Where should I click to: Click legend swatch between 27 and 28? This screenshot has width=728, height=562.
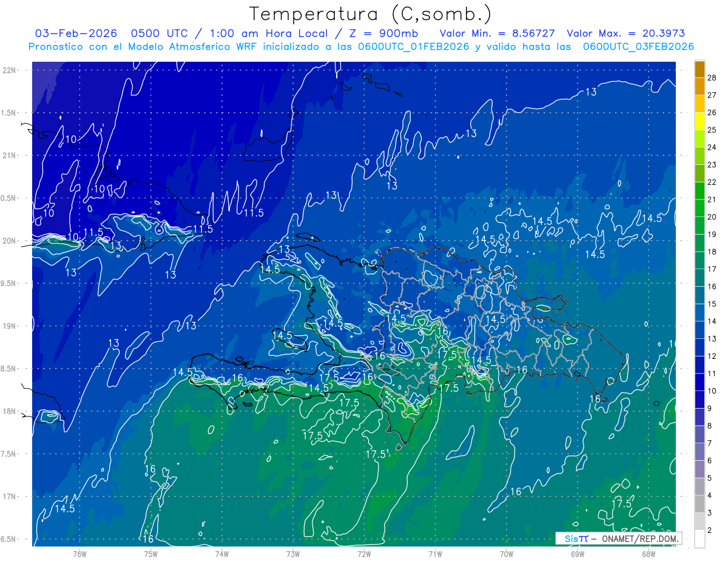point(700,86)
